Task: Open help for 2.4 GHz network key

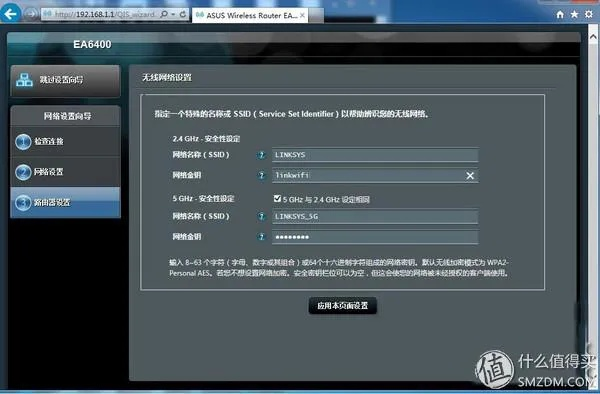Action: [261, 175]
